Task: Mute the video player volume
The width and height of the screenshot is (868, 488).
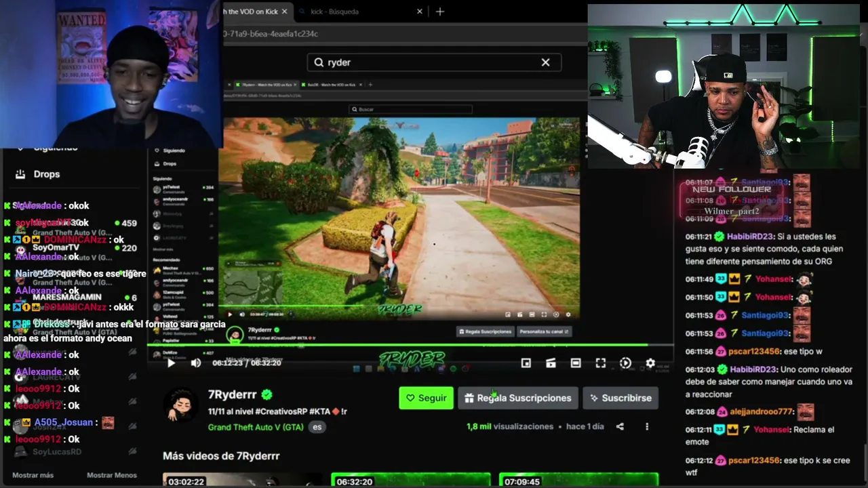Action: pos(196,363)
